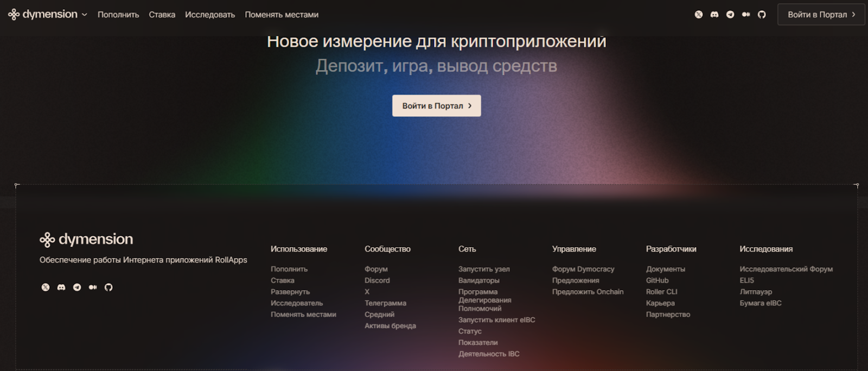Open Деятельность IBC footer link
The height and width of the screenshot is (371, 868).
[489, 354]
